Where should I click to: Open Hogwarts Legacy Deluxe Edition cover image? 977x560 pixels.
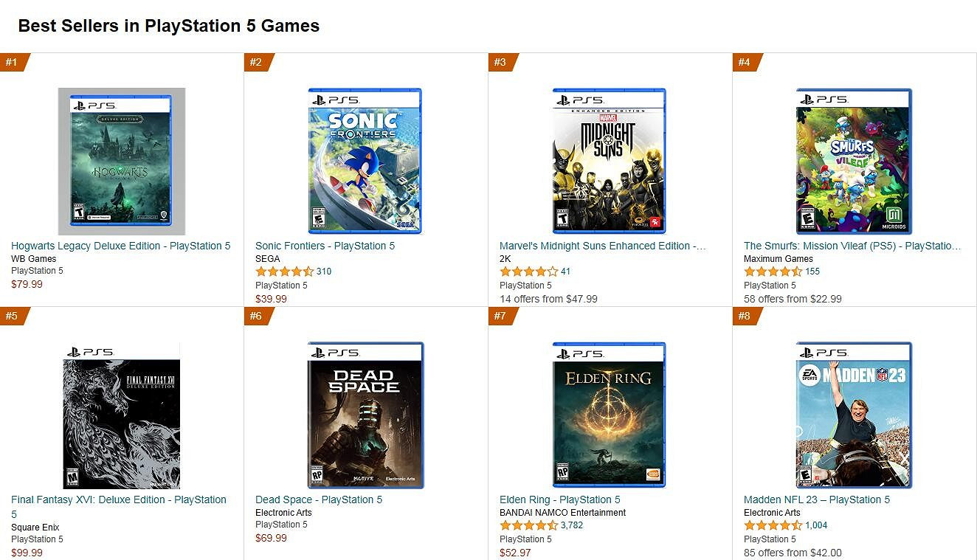pyautogui.click(x=122, y=161)
